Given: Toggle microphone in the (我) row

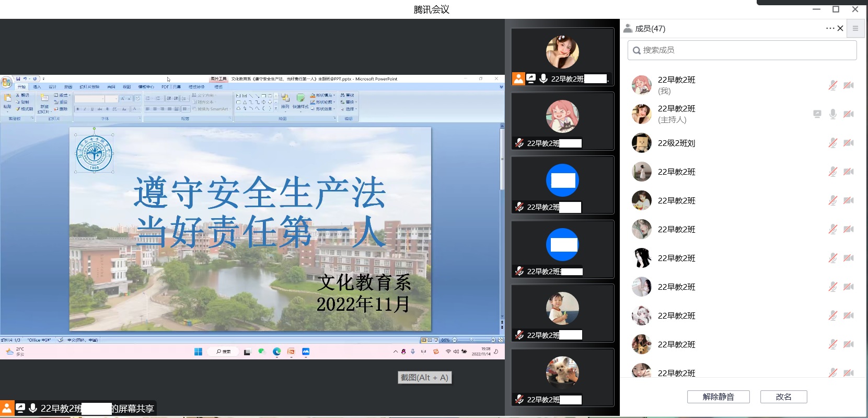Looking at the screenshot, I should click(x=833, y=85).
